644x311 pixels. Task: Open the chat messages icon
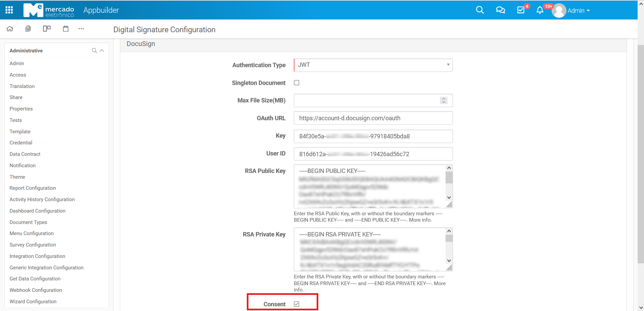[500, 10]
